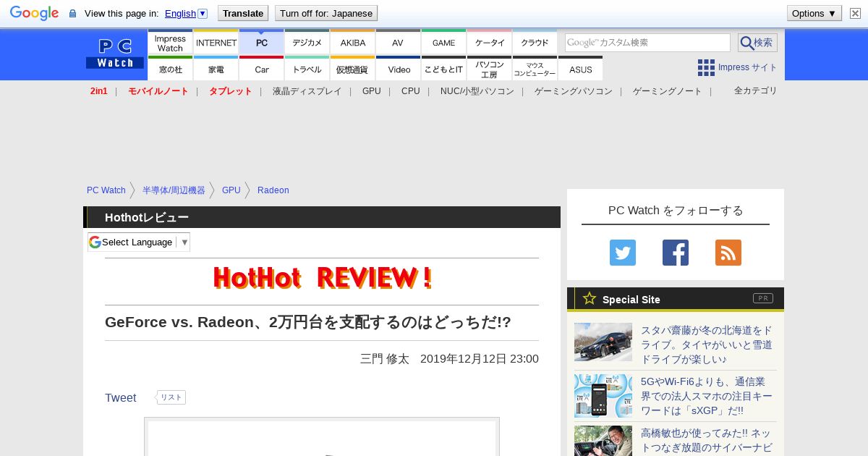
Task: Open the クラウド tab
Action: coord(535,42)
